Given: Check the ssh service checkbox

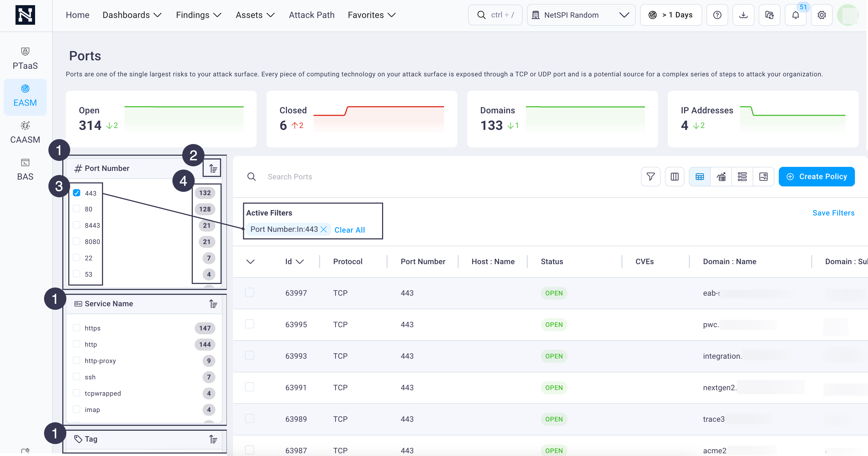Looking at the screenshot, I should pos(77,377).
